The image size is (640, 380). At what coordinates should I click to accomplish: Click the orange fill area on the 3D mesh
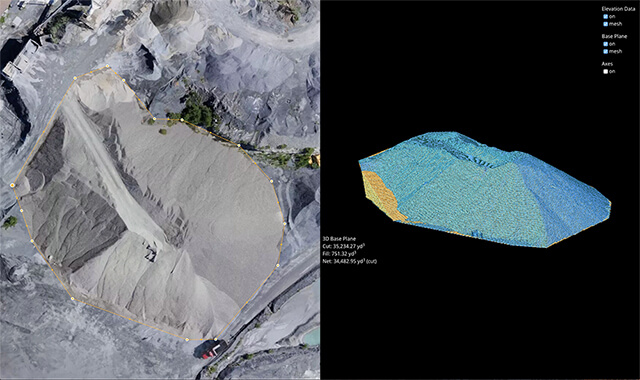click(380, 195)
